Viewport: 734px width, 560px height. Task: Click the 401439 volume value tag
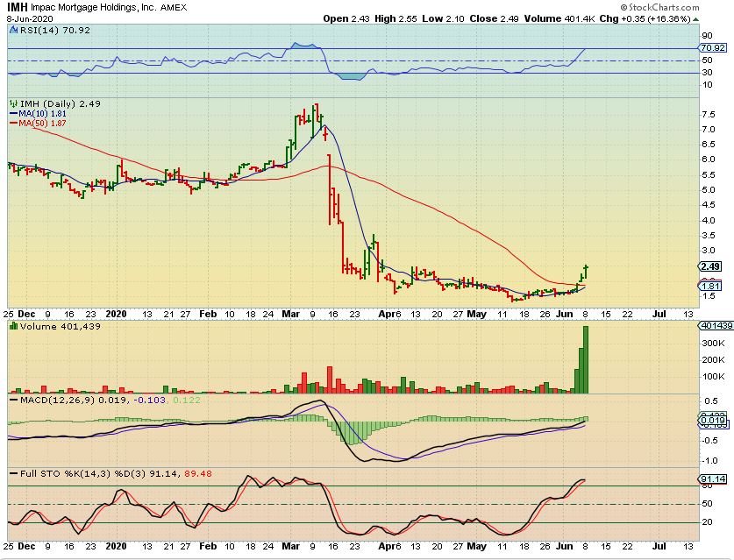coord(715,326)
